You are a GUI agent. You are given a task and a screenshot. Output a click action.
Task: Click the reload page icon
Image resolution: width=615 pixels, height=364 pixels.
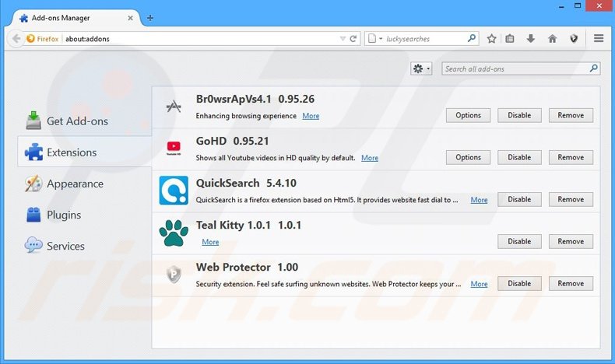click(x=353, y=38)
